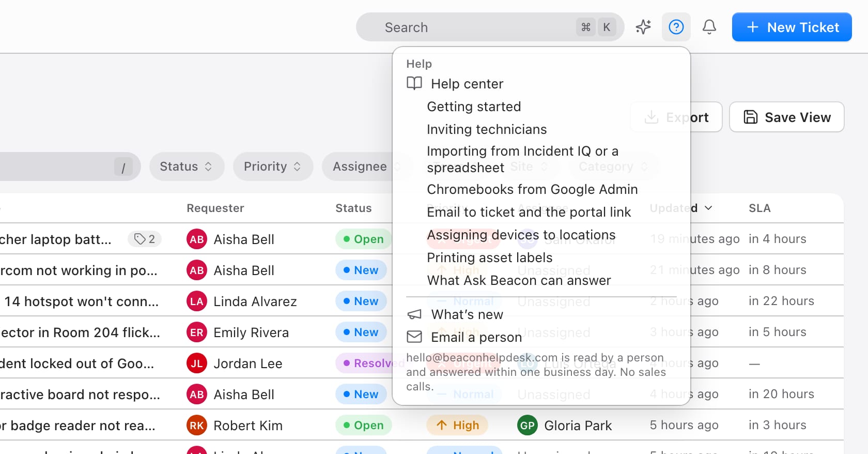Open the notifications bell
Image resolution: width=868 pixels, height=454 pixels.
pyautogui.click(x=709, y=27)
